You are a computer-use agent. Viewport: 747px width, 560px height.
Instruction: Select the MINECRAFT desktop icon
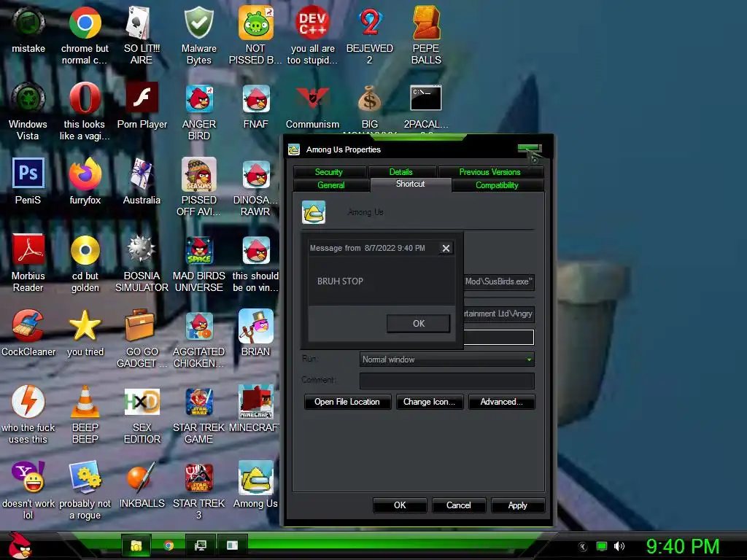[256, 402]
